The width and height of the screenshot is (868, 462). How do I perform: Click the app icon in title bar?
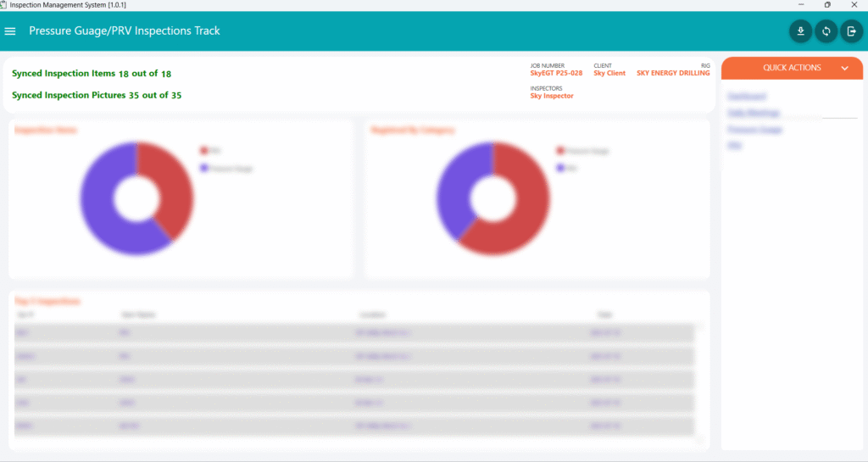pos(4,5)
